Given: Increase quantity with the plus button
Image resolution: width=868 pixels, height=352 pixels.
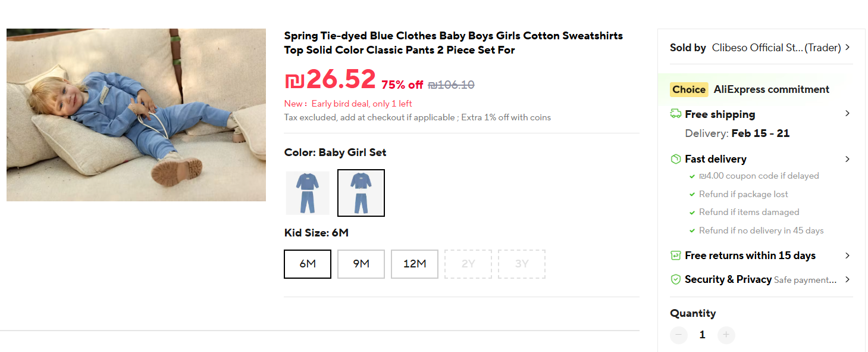Looking at the screenshot, I should coord(726,335).
